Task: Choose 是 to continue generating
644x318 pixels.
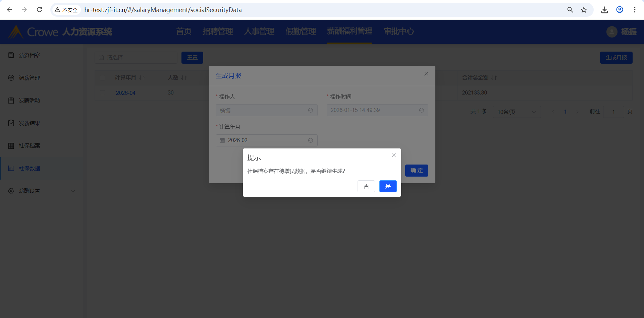Action: coord(388,186)
